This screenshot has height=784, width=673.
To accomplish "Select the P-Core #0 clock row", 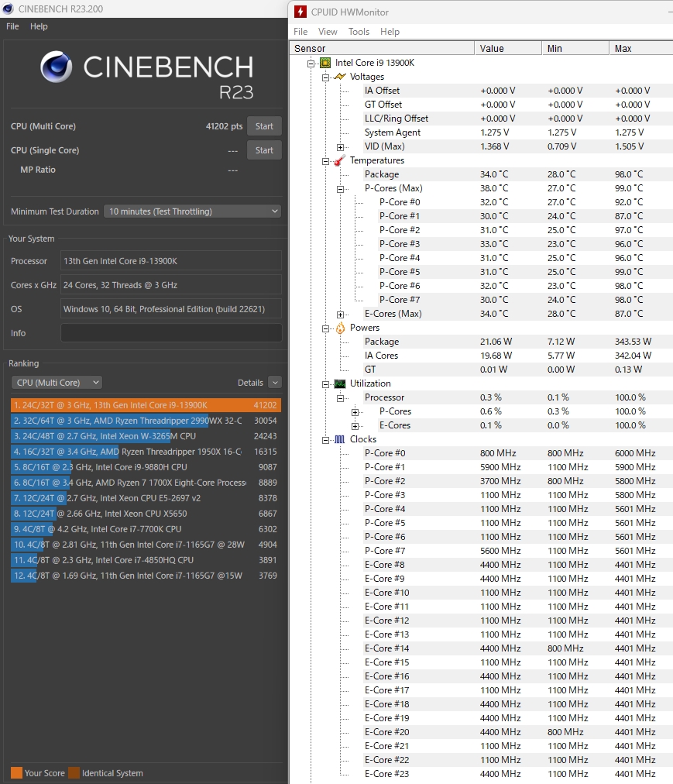I will [x=518, y=453].
